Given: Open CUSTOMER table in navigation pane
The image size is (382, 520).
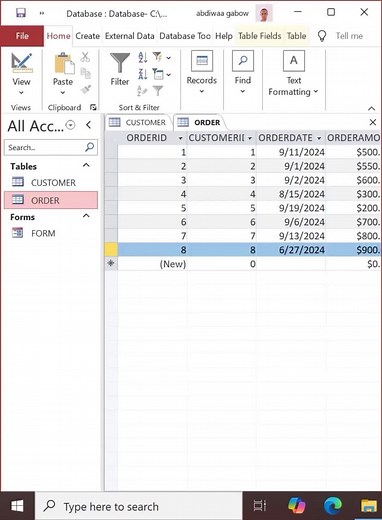Looking at the screenshot, I should 51,182.
